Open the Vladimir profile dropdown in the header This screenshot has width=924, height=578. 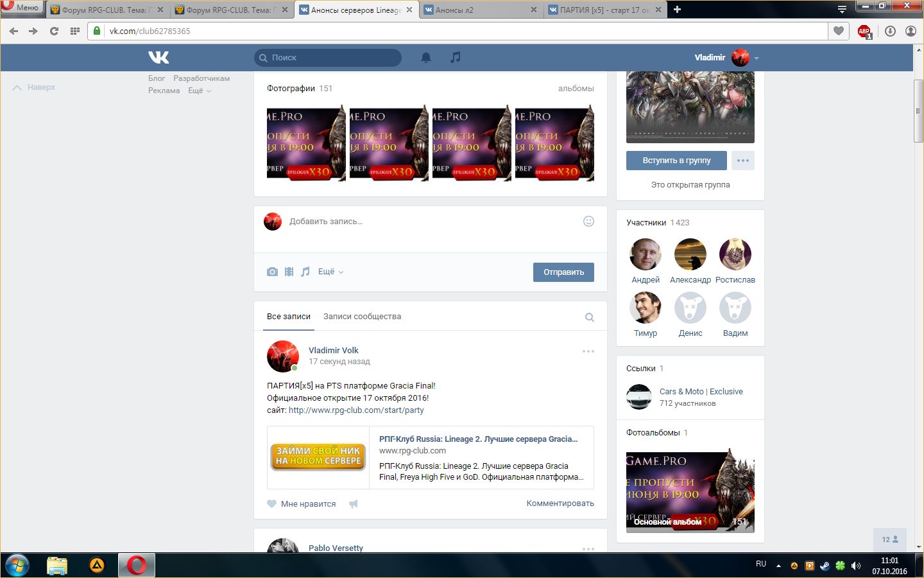click(x=726, y=57)
